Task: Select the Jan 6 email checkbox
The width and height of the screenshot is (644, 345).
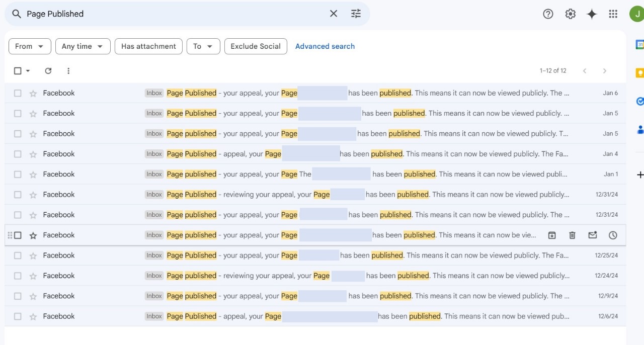Action: click(x=18, y=93)
